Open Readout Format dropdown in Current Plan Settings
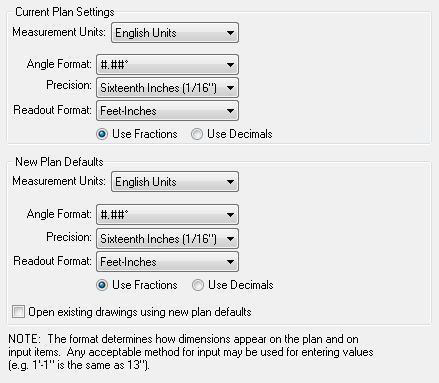Image resolution: width=439 pixels, height=383 pixels. tap(167, 111)
